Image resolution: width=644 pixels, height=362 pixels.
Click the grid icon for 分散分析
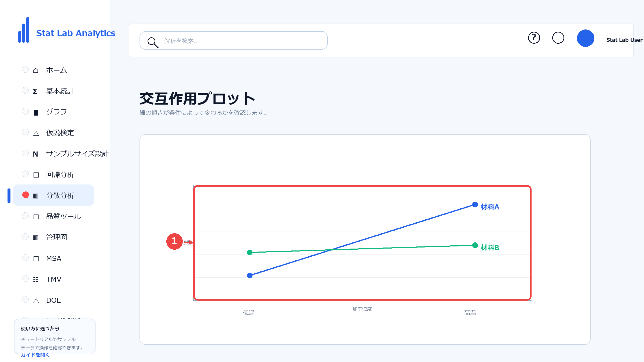36,196
